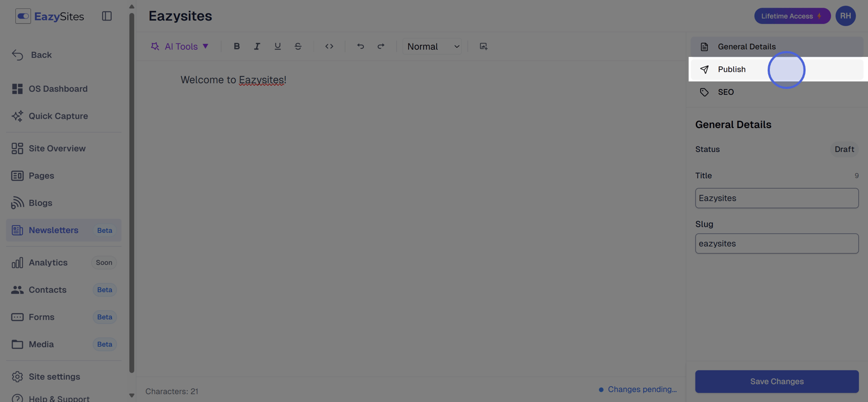Select the General Details tab

pyautogui.click(x=776, y=47)
